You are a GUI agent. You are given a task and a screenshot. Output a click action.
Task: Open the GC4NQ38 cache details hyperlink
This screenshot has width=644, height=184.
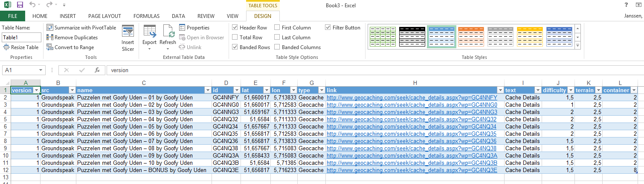click(412, 148)
